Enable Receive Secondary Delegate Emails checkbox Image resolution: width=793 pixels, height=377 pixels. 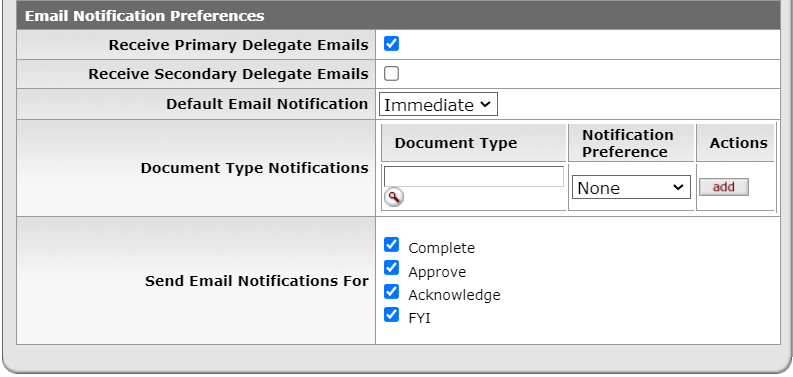(x=391, y=73)
